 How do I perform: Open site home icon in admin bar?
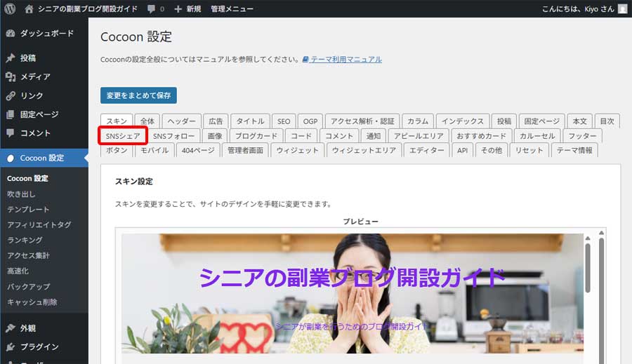29,9
